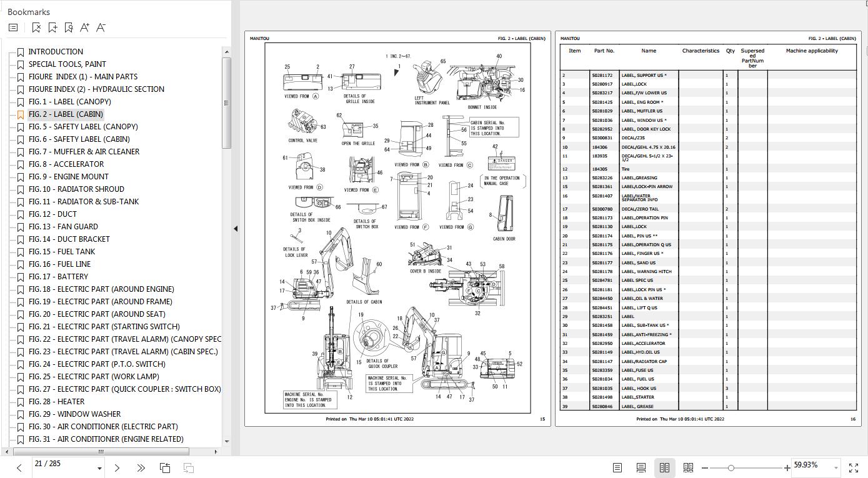
Task: Jump to the last page
Action: click(x=141, y=467)
